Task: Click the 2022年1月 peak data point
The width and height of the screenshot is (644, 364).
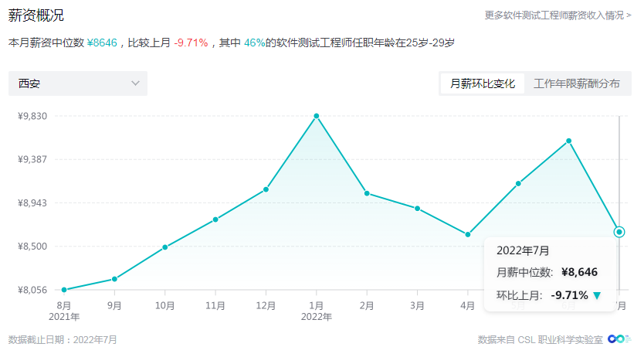Action: tap(317, 116)
